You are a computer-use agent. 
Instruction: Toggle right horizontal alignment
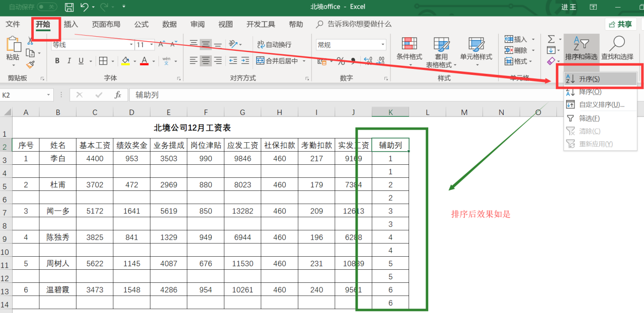coord(218,61)
